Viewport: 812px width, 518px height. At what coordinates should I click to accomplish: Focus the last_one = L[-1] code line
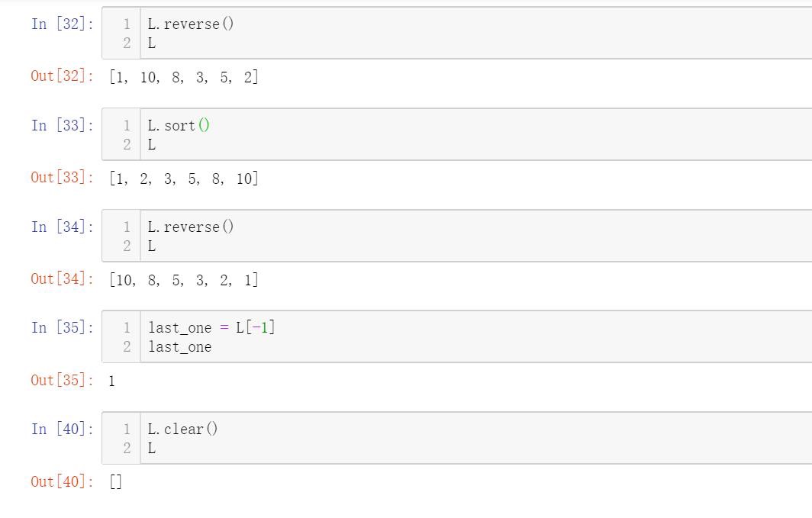coord(211,328)
